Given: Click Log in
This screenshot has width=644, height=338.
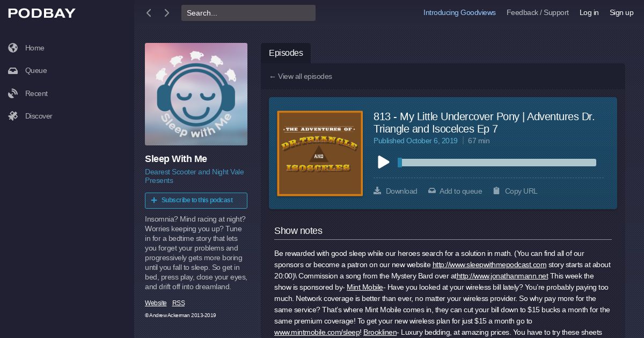Looking at the screenshot, I should click(589, 12).
